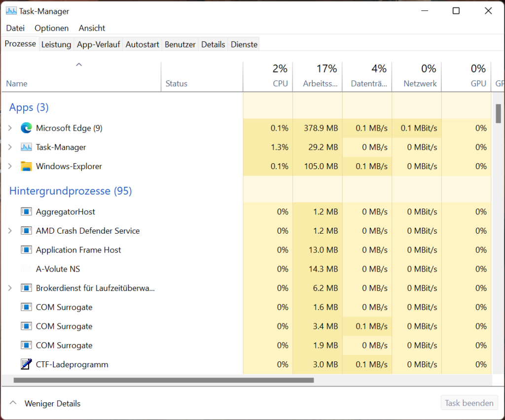Image resolution: width=505 pixels, height=420 pixels.
Task: Click the Windows-Explorer folder icon
Action: point(26,166)
